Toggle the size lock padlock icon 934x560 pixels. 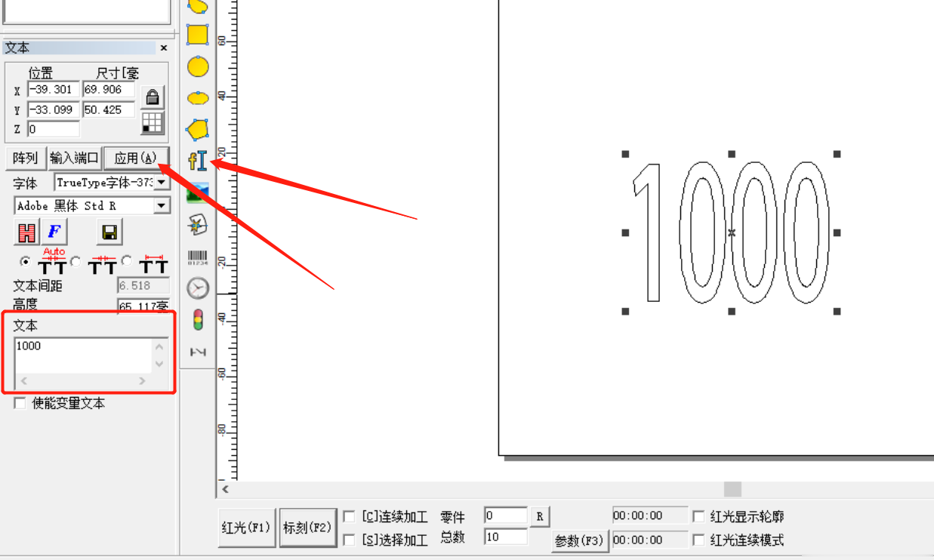tap(153, 97)
